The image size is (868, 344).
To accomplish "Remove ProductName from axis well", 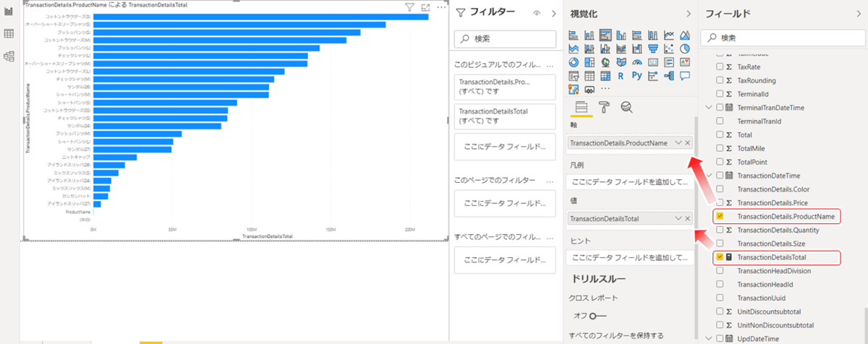I will [x=687, y=143].
